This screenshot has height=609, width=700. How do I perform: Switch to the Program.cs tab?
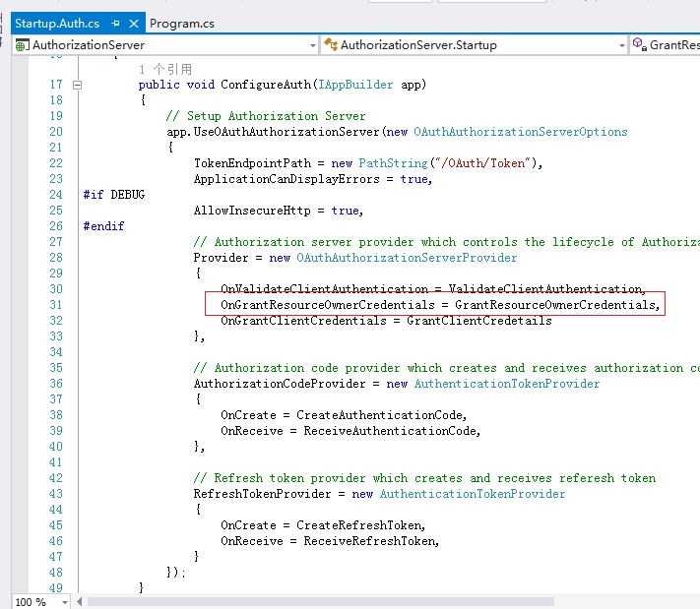pyautogui.click(x=182, y=24)
